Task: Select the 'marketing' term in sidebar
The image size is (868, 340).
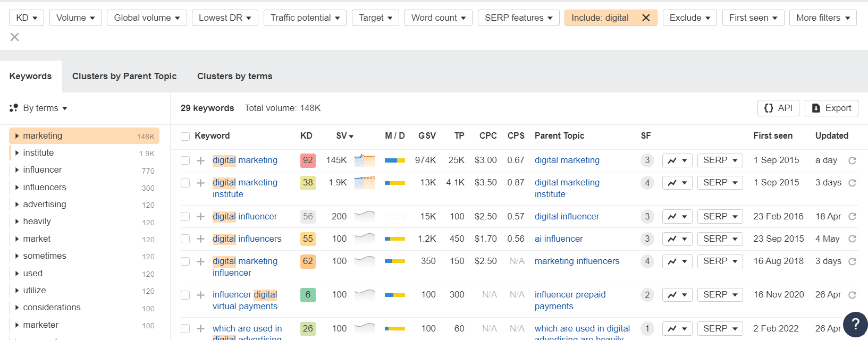Action: [x=85, y=136]
